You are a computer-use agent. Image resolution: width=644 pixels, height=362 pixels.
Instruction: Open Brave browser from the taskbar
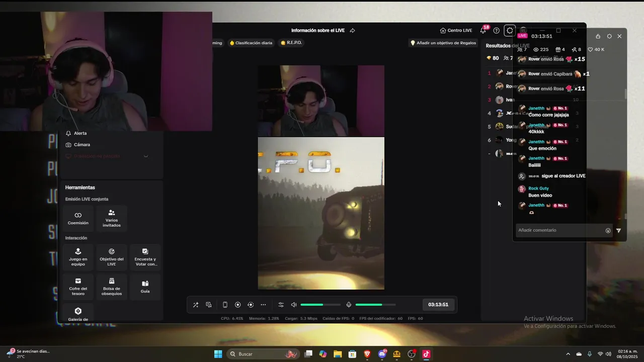[x=367, y=354]
